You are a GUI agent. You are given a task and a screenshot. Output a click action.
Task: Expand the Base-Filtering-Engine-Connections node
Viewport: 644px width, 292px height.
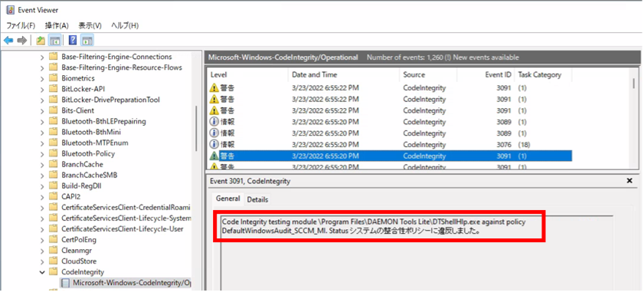[42, 57]
